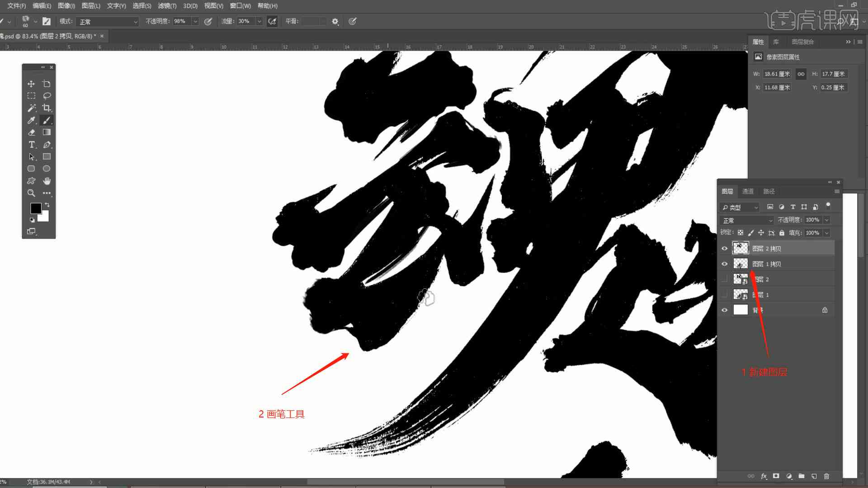868x488 pixels.
Task: Toggle visibility of 背景 layer
Action: coord(725,310)
